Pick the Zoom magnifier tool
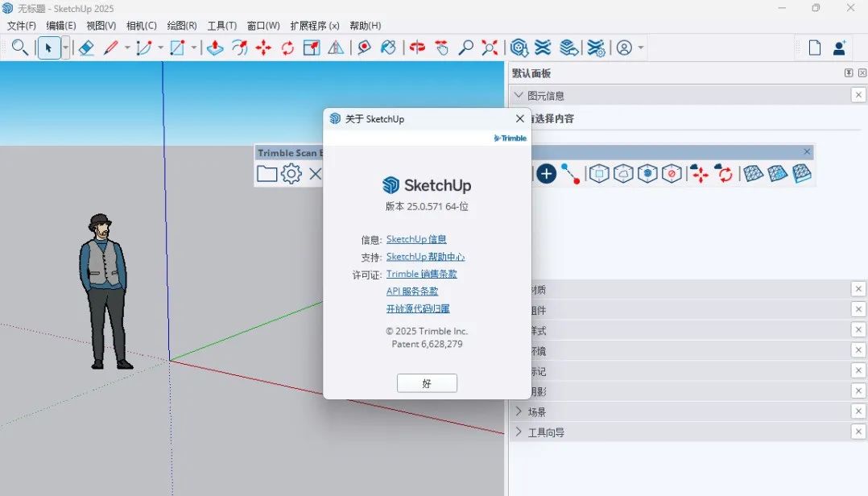This screenshot has width=868, height=496. [x=465, y=48]
